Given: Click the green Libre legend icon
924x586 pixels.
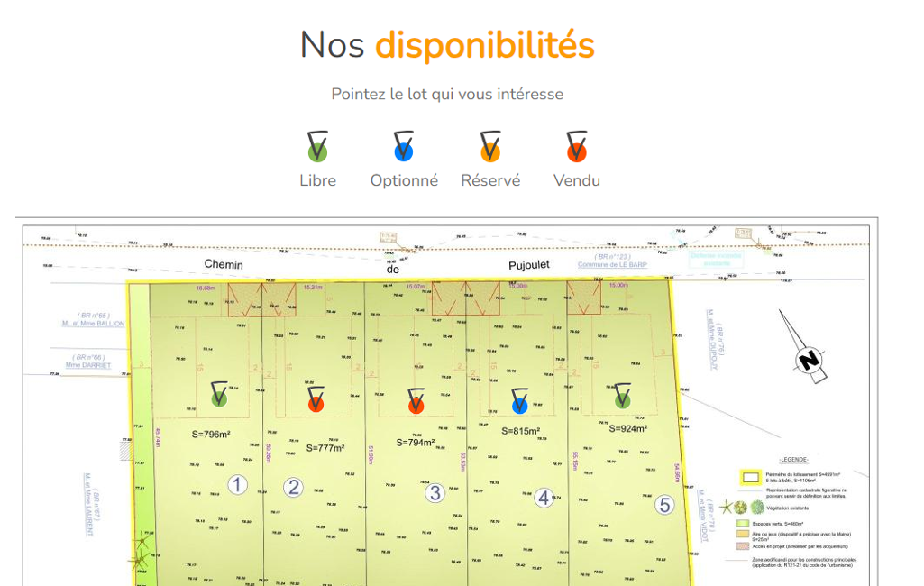Looking at the screenshot, I should pos(317,147).
